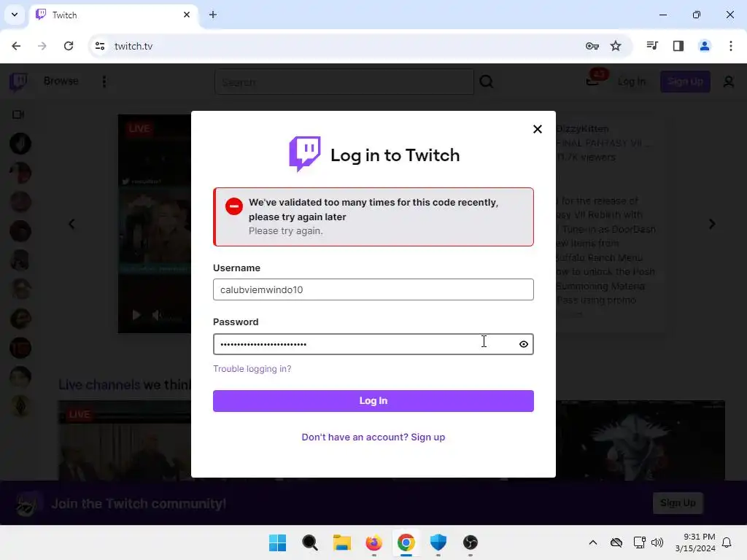This screenshot has height=560, width=747.
Task: Open the media control icon in toolbar
Action: pyautogui.click(x=652, y=46)
